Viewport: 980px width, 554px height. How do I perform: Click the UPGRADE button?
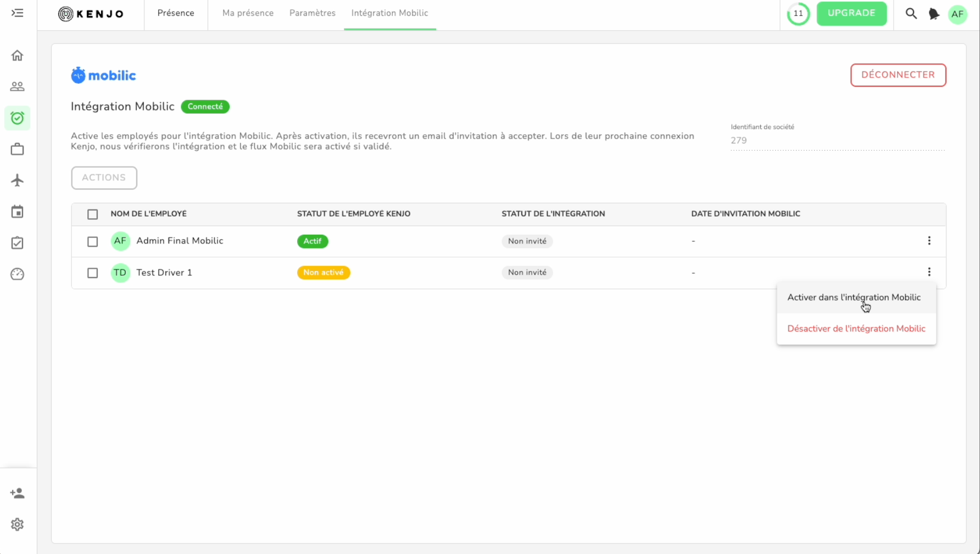click(x=851, y=13)
